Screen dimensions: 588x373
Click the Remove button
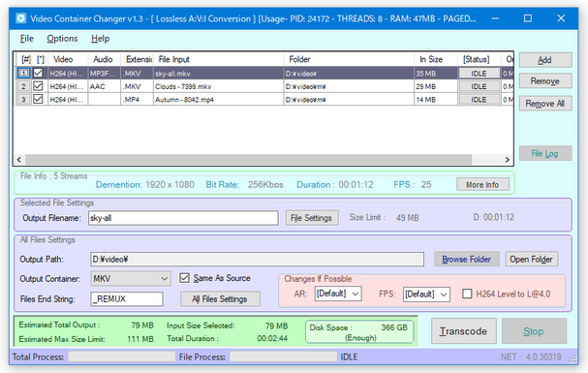[545, 81]
